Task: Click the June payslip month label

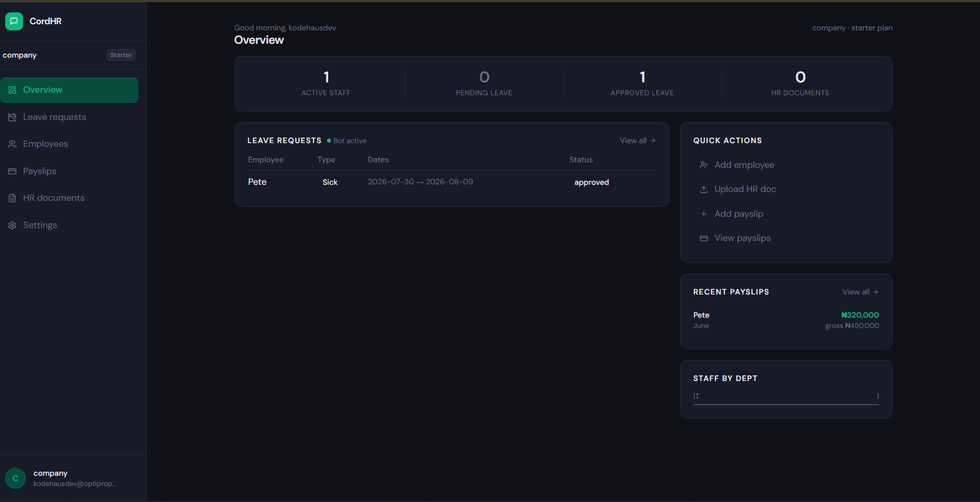Action: (x=701, y=326)
